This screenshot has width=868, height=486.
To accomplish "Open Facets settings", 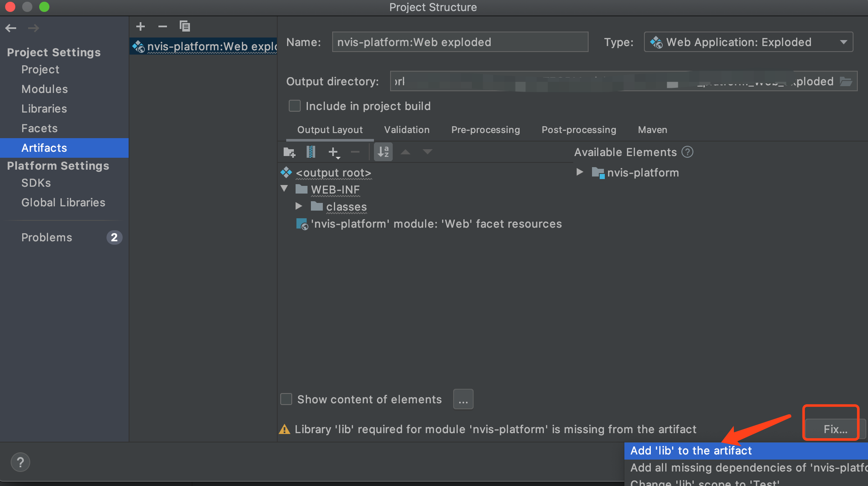I will [x=40, y=128].
